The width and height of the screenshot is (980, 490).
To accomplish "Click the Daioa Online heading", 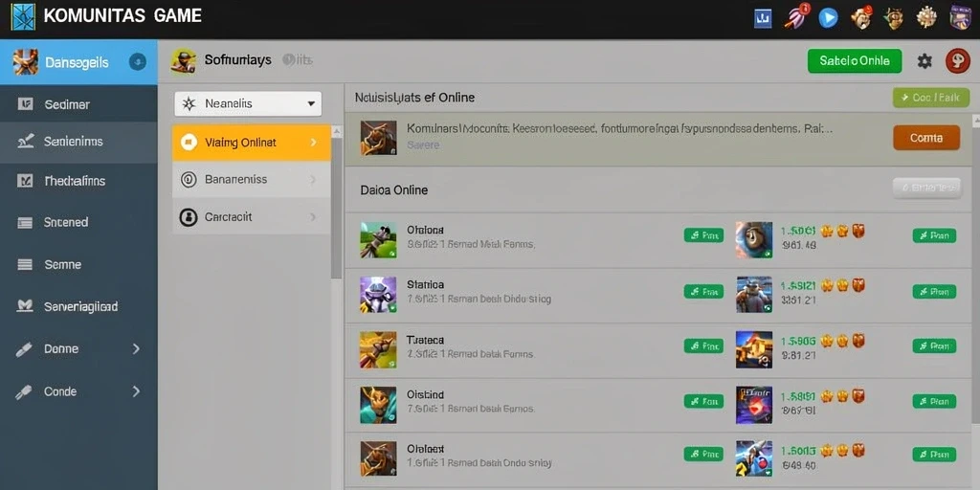I will [394, 190].
